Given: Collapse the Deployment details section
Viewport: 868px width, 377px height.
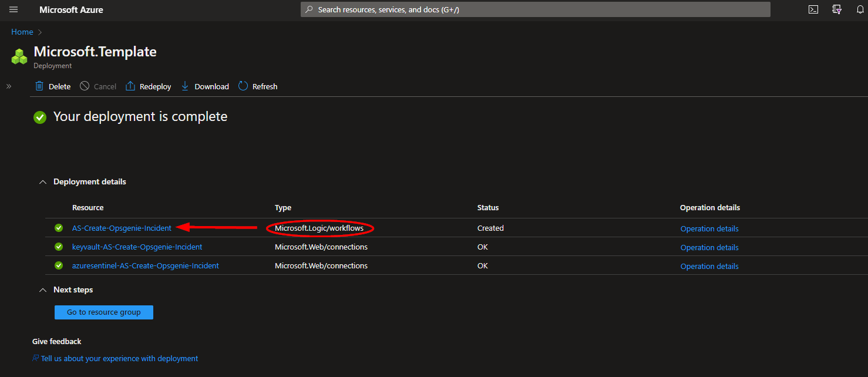Looking at the screenshot, I should (x=42, y=182).
